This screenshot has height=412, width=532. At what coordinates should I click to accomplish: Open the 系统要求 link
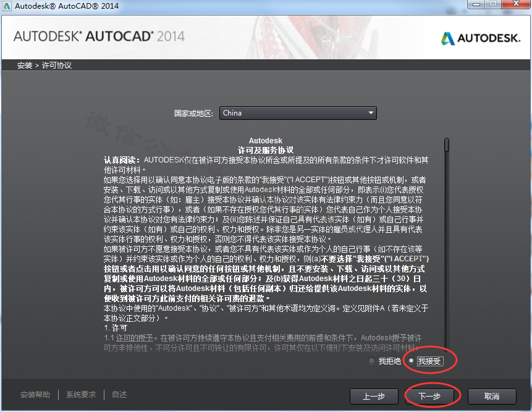pos(81,395)
